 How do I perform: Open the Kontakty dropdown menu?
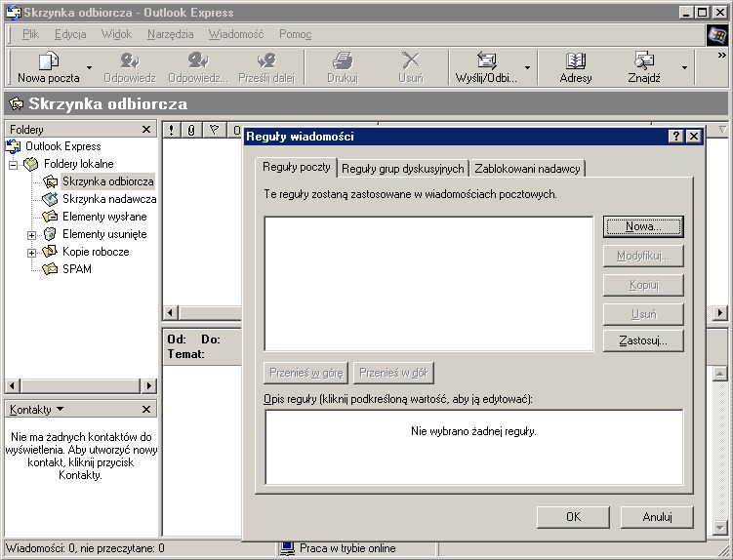[x=36, y=410]
